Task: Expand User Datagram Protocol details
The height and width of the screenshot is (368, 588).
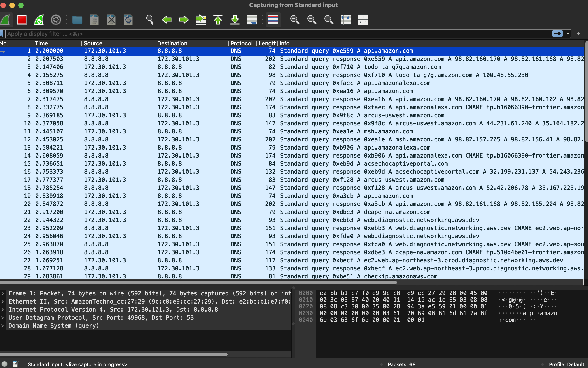Action: (2, 318)
